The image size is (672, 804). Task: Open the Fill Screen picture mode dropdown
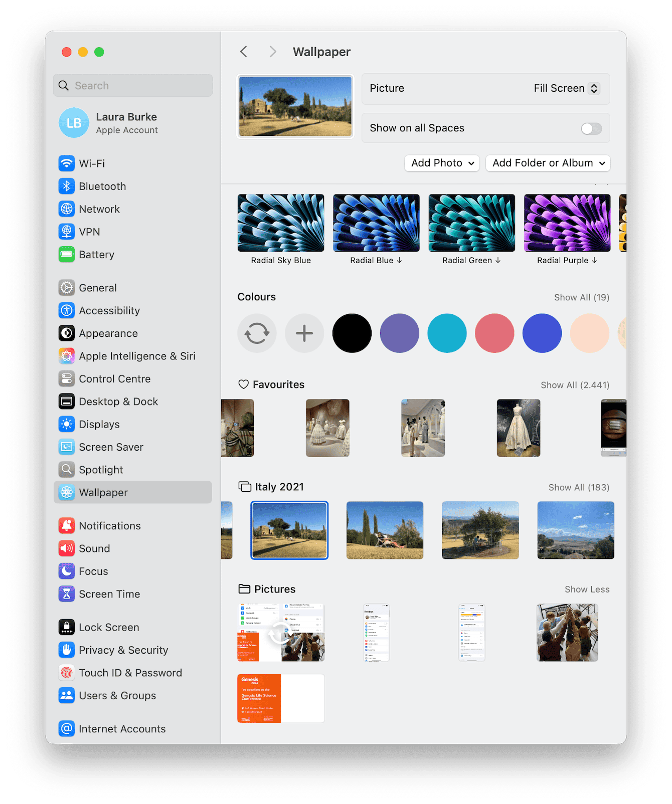tap(566, 89)
